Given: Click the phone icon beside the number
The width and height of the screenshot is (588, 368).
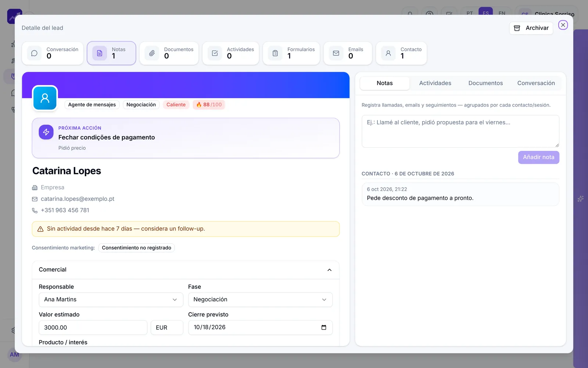Looking at the screenshot, I should pos(35,210).
